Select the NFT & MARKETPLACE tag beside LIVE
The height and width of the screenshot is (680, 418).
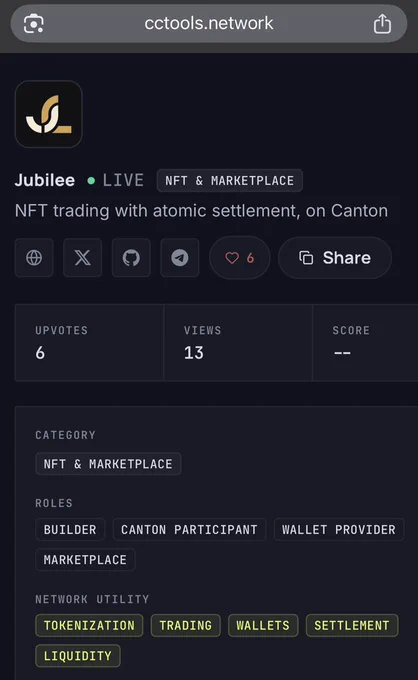[229, 180]
